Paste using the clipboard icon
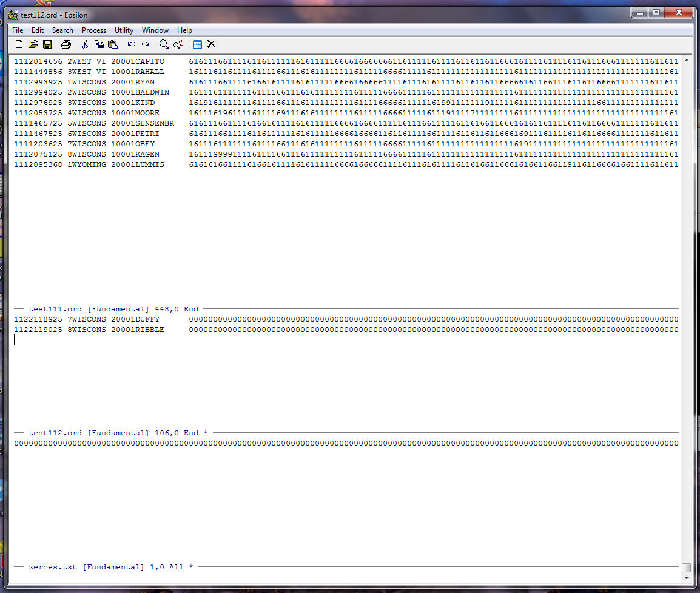Image resolution: width=700 pixels, height=593 pixels. coord(113,44)
